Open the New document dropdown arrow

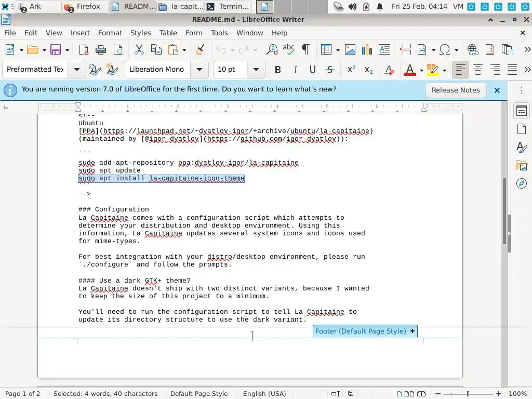[21, 50]
